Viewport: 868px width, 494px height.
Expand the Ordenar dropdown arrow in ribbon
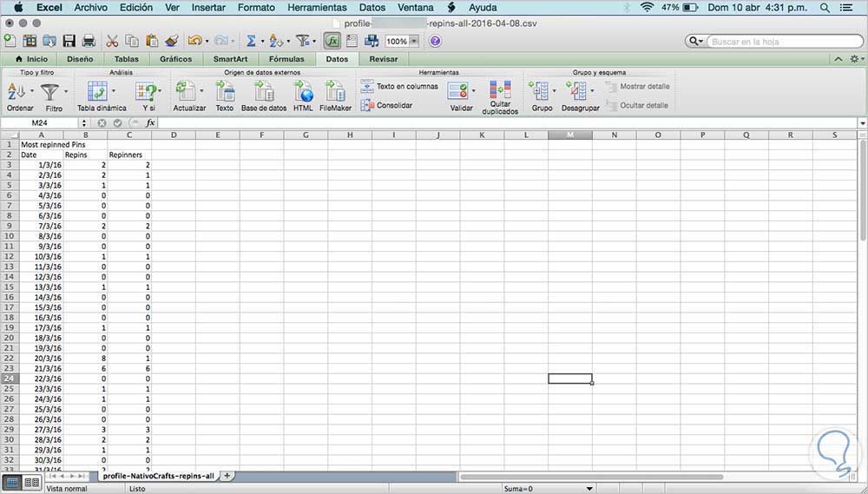32,91
